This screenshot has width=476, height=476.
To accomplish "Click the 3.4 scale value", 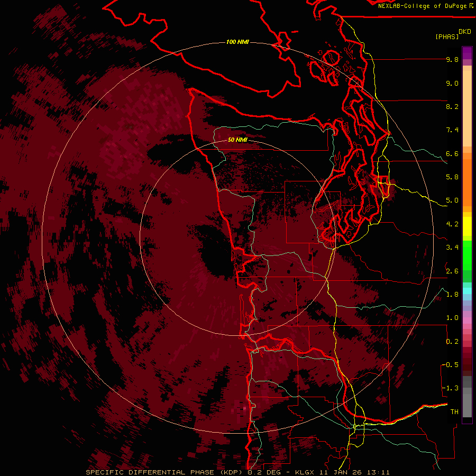I will (x=452, y=248).
